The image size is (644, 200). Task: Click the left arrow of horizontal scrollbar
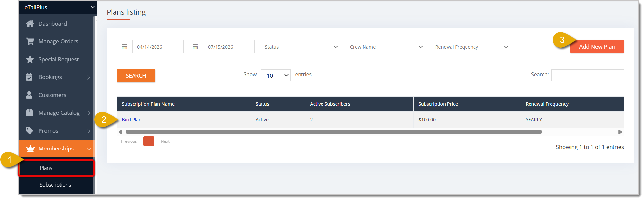click(120, 132)
